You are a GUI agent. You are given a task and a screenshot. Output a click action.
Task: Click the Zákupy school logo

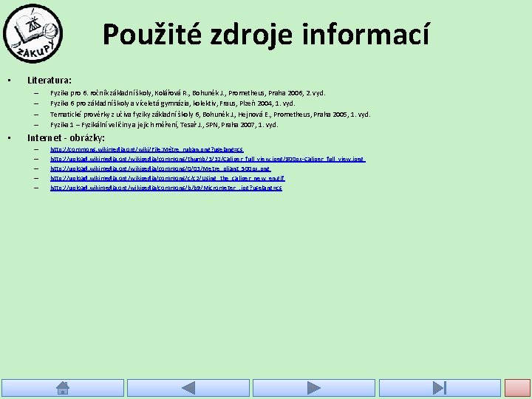(33, 33)
